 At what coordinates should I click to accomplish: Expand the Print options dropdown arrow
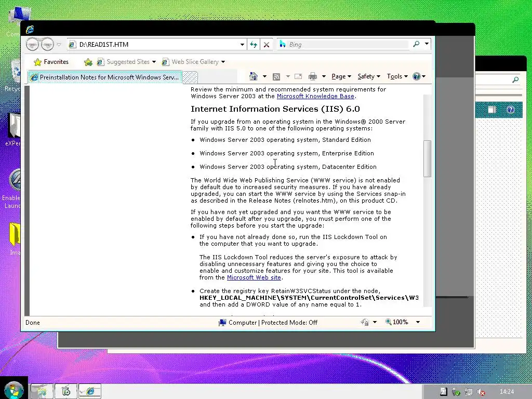tap(324, 76)
